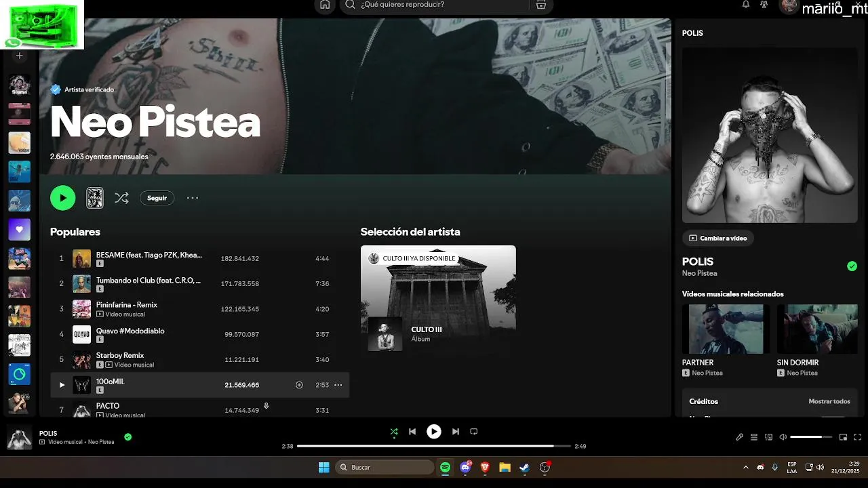Seek within the playback progress bar
Viewport: 868px width, 488px height.
tap(434, 446)
